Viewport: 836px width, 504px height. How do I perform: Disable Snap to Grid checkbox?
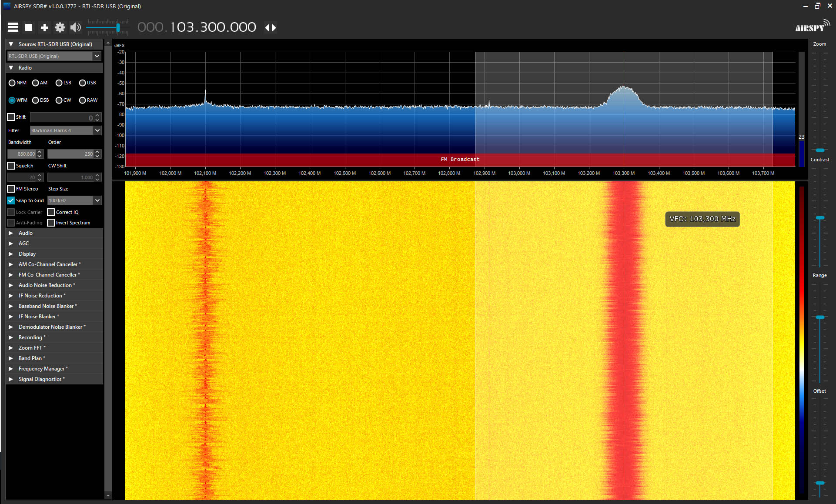coord(11,200)
